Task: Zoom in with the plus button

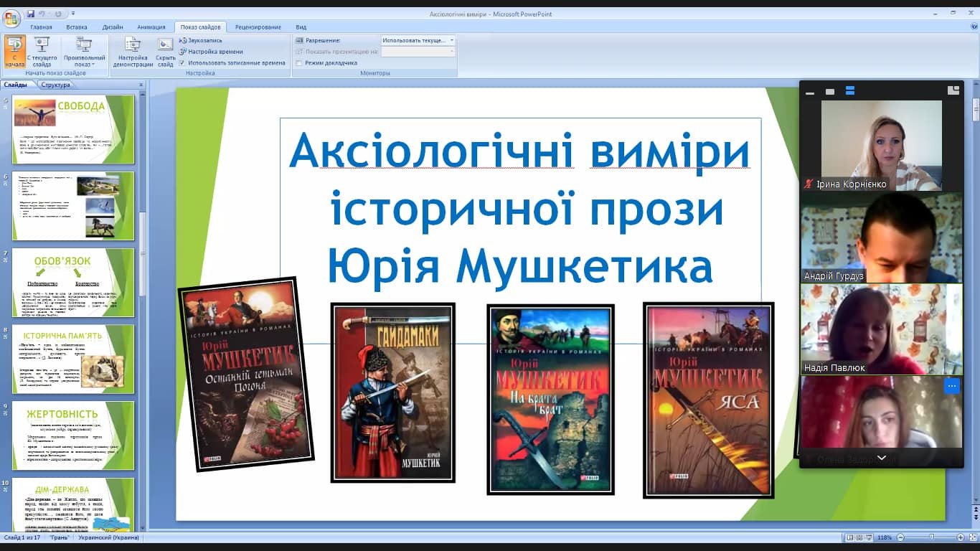Action: pos(960,537)
